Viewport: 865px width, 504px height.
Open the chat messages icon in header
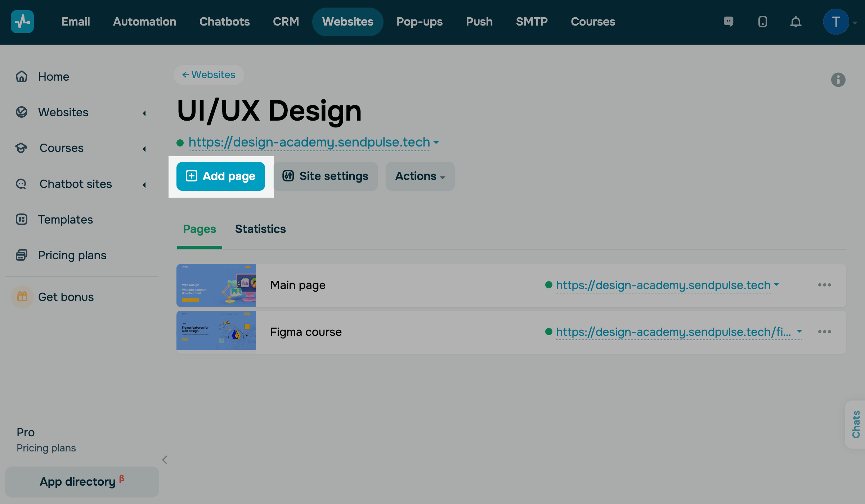(729, 22)
